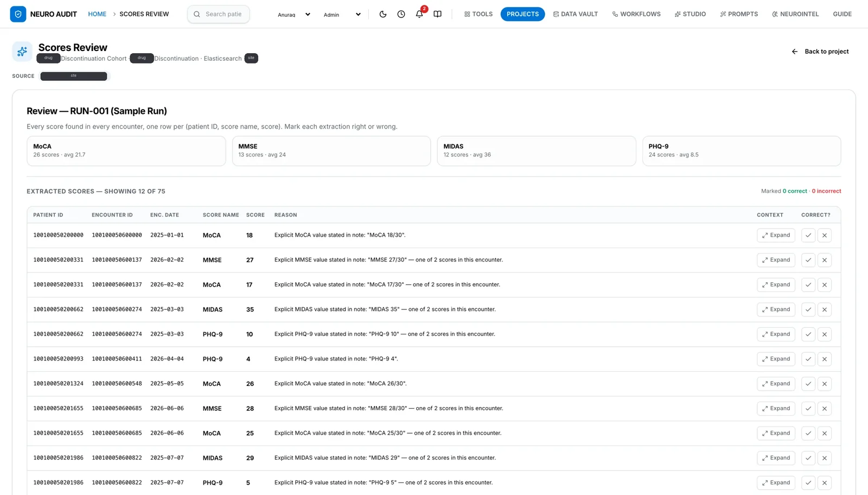Image resolution: width=868 pixels, height=495 pixels.
Task: Open the Anurag user dropdown
Action: point(293,15)
